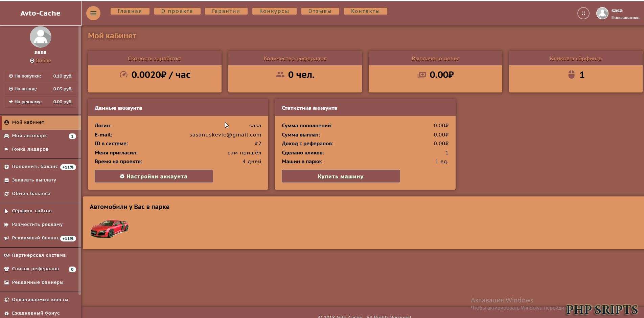This screenshot has width=644, height=318.
Task: Click the megaphone icon beside Рекламный баланс
Action: 6,238
